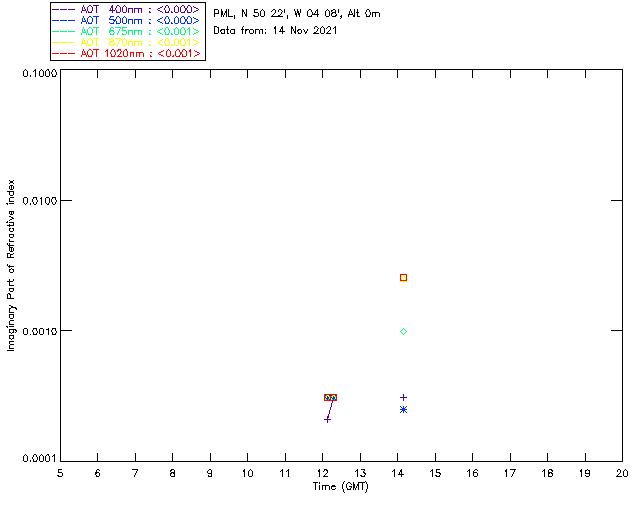Click the x-axis tick label 13
Viewport: 640px width, 512px height.
click(x=360, y=473)
